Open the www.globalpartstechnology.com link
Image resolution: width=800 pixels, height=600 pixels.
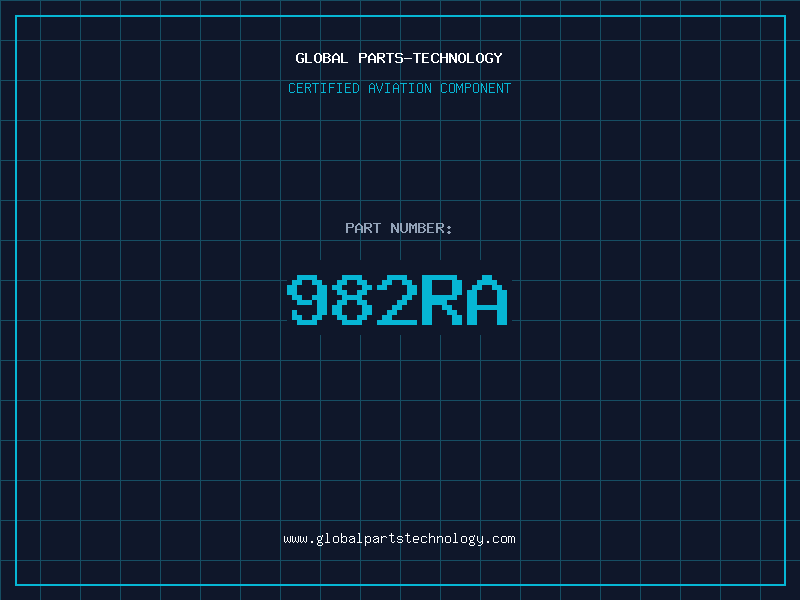(x=399, y=539)
